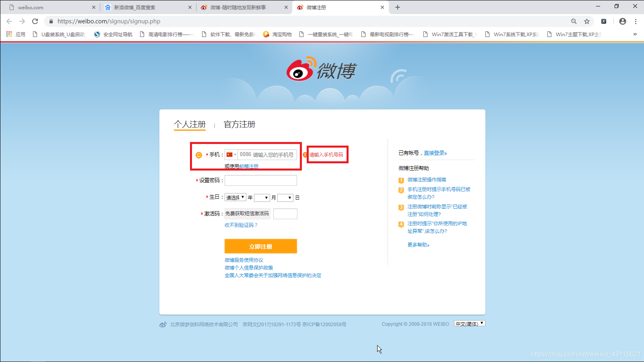Viewport: 644px width, 362px height.
Task: Click the browser back arrow
Action: [9, 21]
